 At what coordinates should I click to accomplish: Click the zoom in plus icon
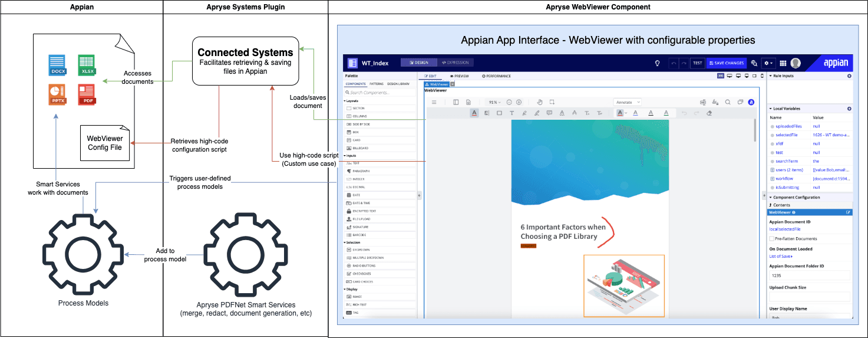(x=519, y=102)
